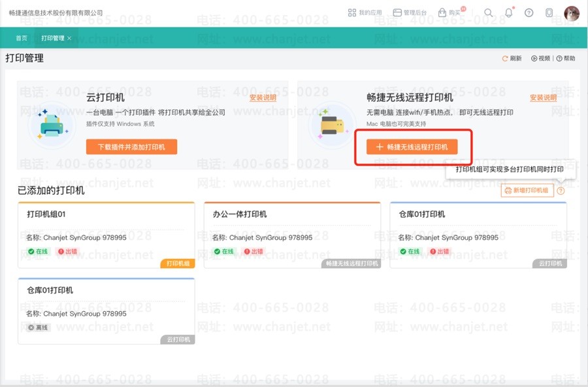588x387 pixels.
Task: Open 安装说明 for 云打印机
Action: coord(263,97)
